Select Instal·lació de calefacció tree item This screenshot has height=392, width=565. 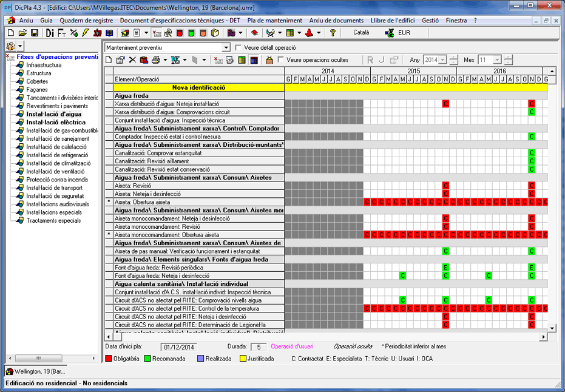pos(56,147)
